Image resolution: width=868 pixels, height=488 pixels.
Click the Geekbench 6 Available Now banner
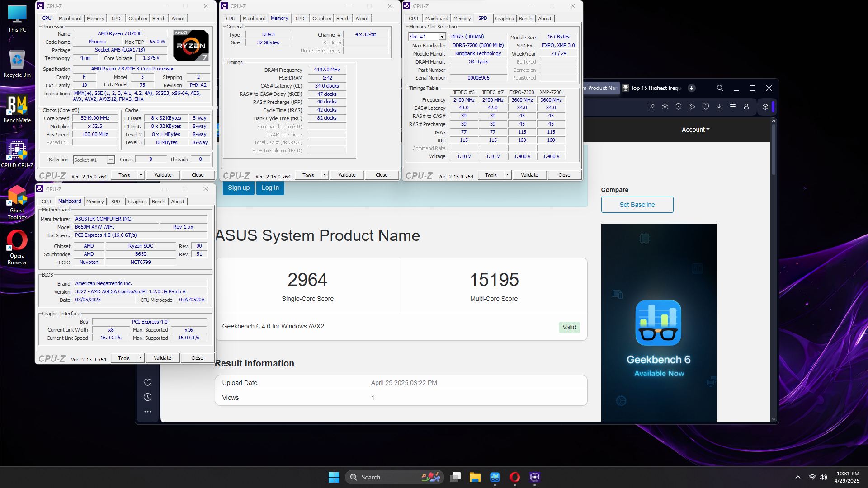point(659,323)
